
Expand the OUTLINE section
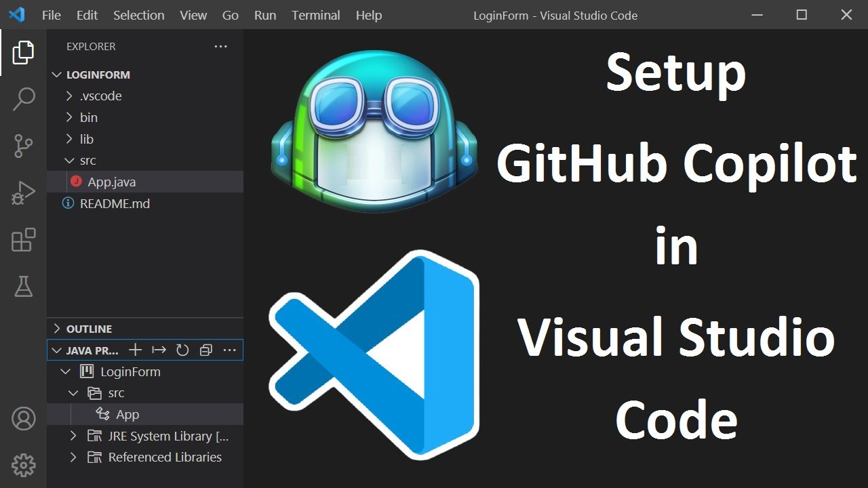point(57,328)
